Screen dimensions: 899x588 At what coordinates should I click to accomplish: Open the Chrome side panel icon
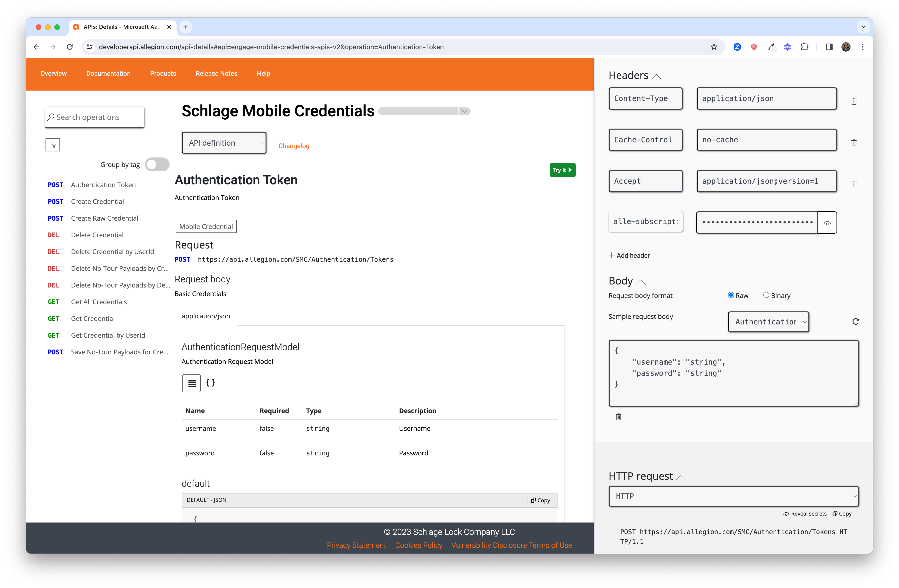click(x=829, y=47)
